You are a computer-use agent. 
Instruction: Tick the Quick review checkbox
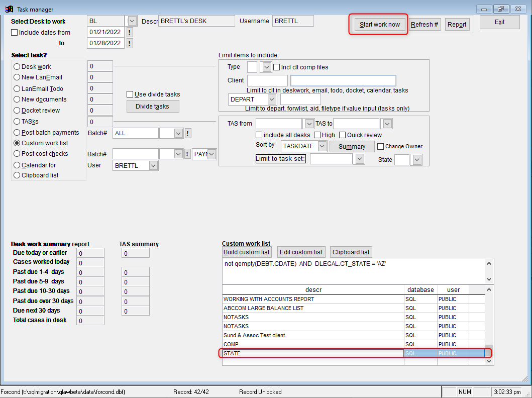coord(342,135)
